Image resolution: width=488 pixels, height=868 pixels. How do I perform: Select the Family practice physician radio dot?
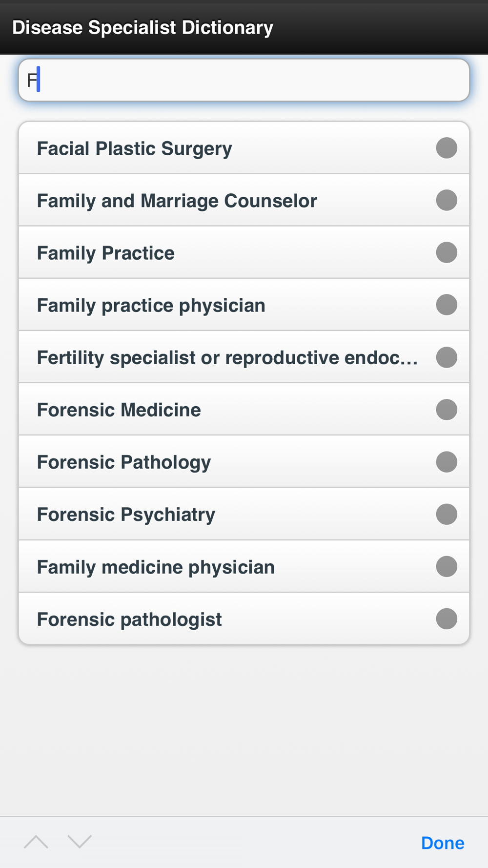point(447,305)
